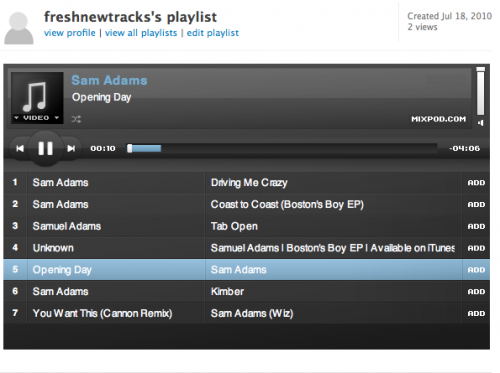Click elapsed time 00:10
The height and width of the screenshot is (373, 500).
(x=103, y=148)
